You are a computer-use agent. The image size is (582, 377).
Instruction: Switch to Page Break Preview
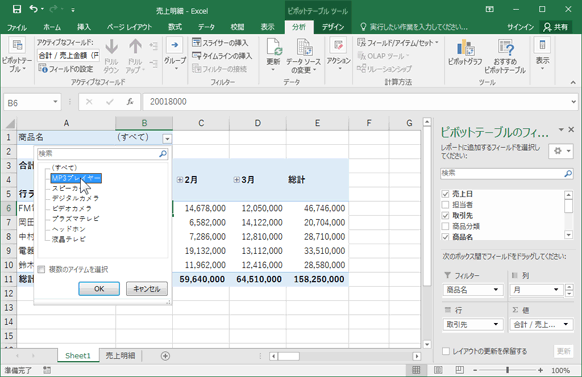pyautogui.click(x=460, y=370)
